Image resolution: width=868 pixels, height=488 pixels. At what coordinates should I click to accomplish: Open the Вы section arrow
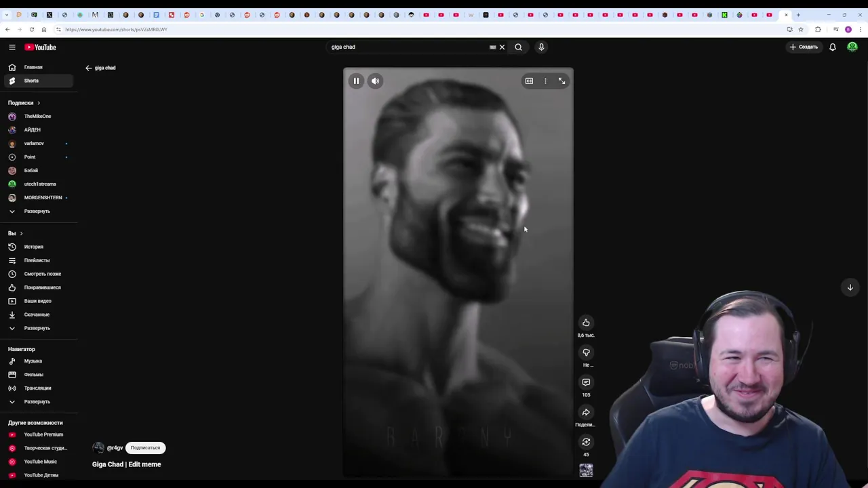tap(21, 233)
